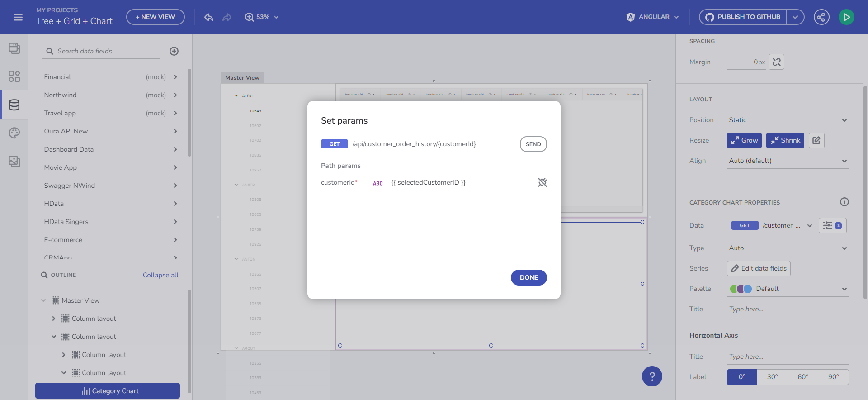Select the 30° label rotation
The height and width of the screenshot is (400, 868).
coord(772,377)
